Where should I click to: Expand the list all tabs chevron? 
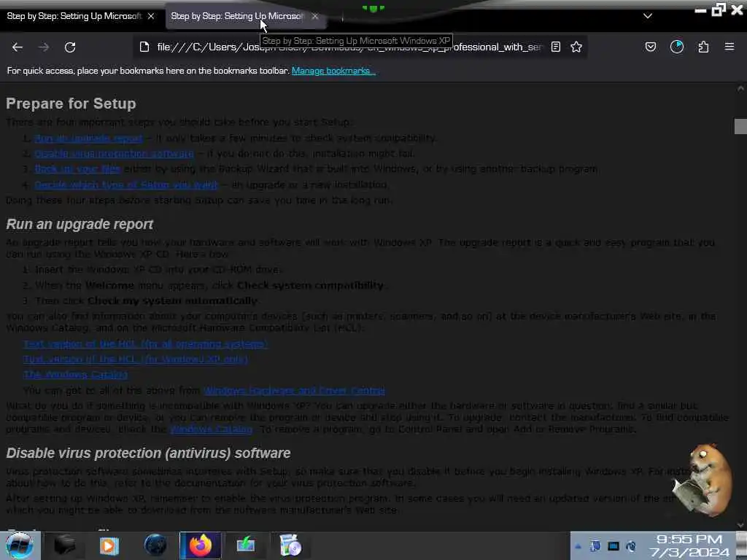[648, 16]
